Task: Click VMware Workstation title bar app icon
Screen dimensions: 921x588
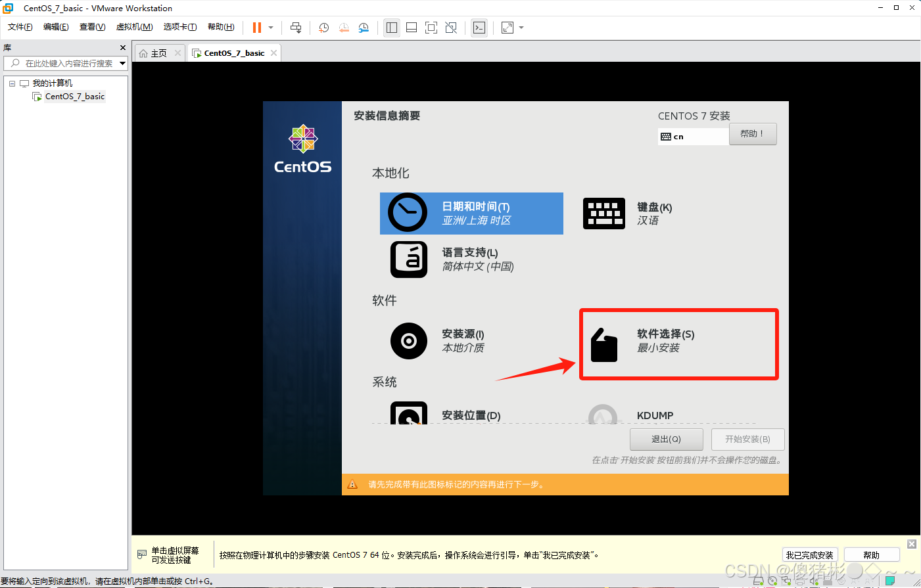Action: click(x=9, y=8)
